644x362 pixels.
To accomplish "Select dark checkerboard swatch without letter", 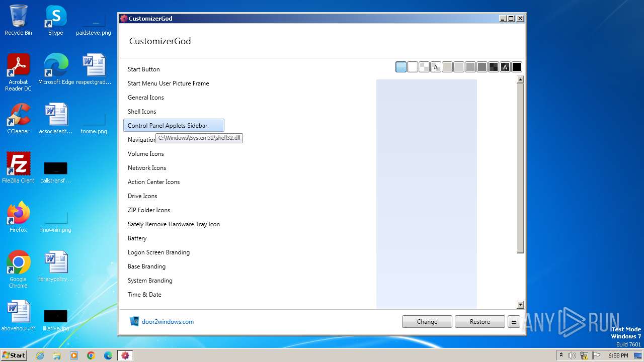I will [x=494, y=67].
